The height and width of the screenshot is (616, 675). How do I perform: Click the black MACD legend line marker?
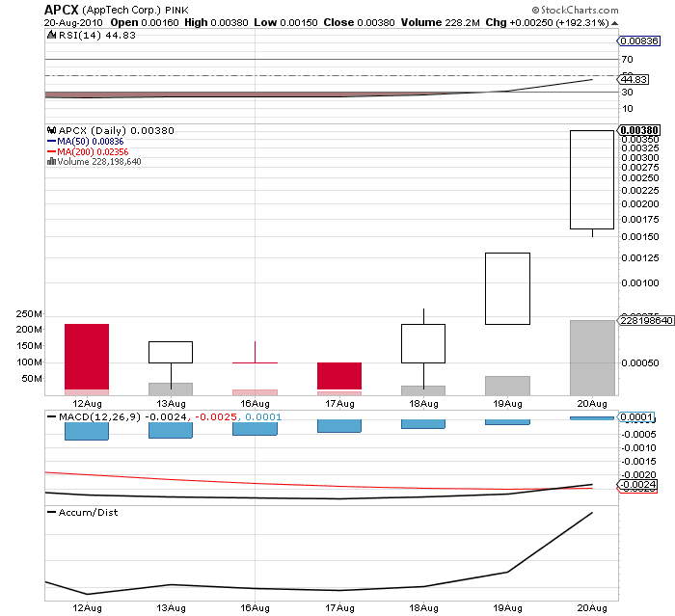[51, 416]
